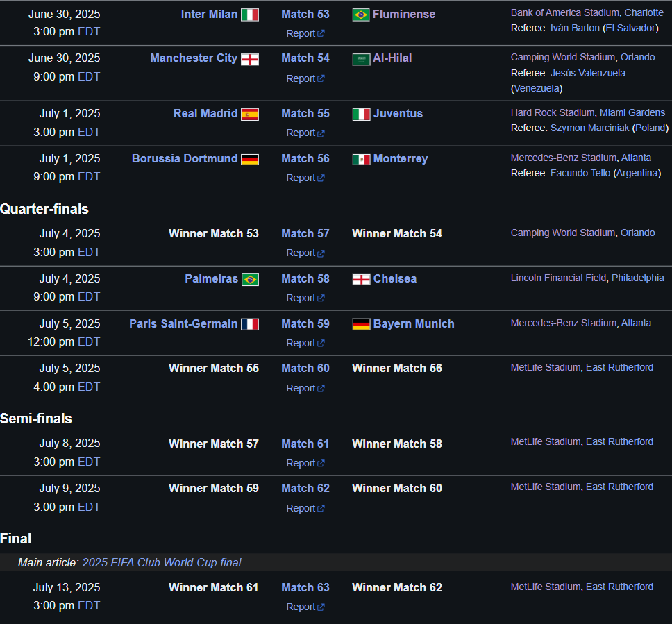Open the Borussia Dortmund team link
This screenshot has height=624, width=672.
tap(185, 158)
